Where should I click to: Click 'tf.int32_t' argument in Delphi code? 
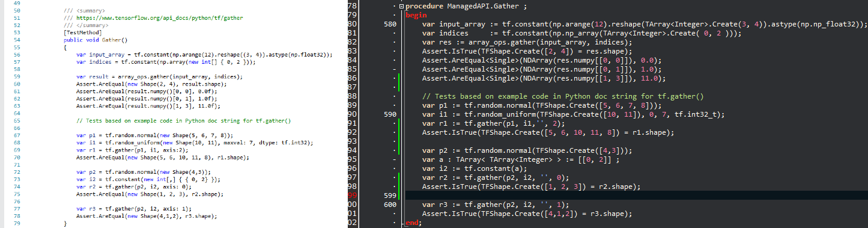(x=696, y=114)
